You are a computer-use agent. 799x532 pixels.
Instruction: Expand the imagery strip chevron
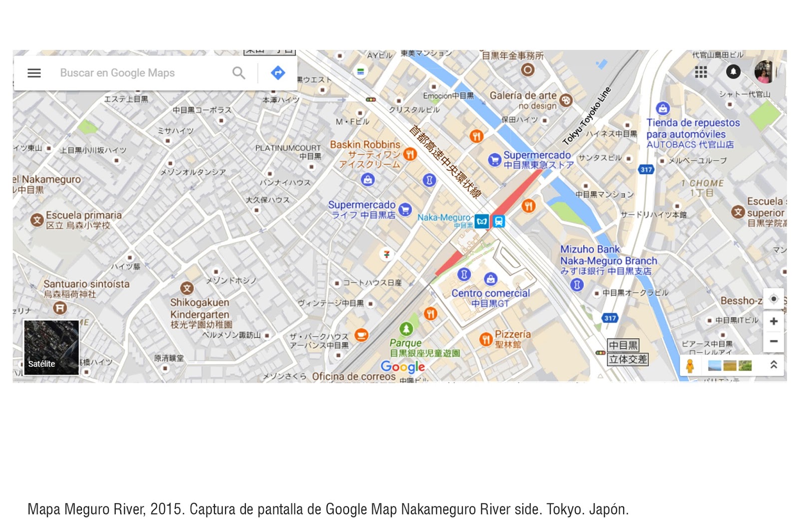pyautogui.click(x=774, y=365)
